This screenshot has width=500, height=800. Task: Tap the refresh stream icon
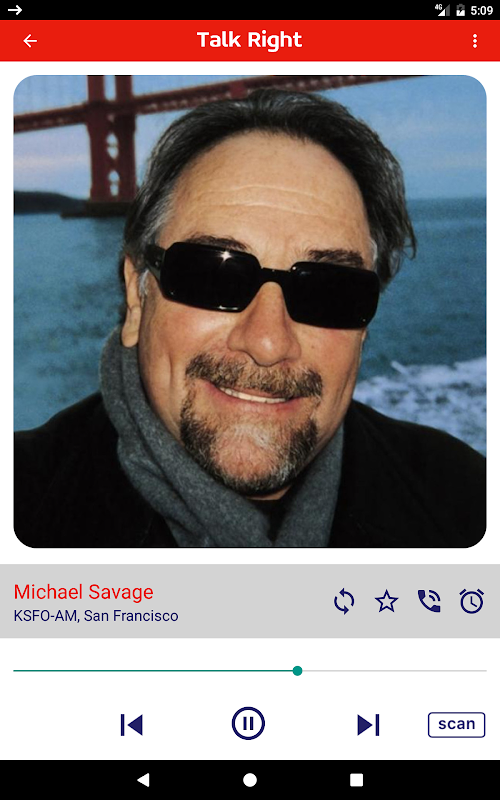click(x=344, y=601)
